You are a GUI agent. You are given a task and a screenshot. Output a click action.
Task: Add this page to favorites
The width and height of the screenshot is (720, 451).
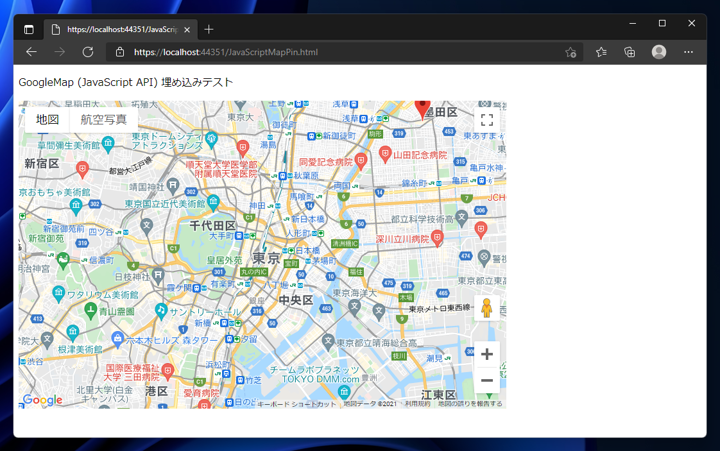click(570, 52)
